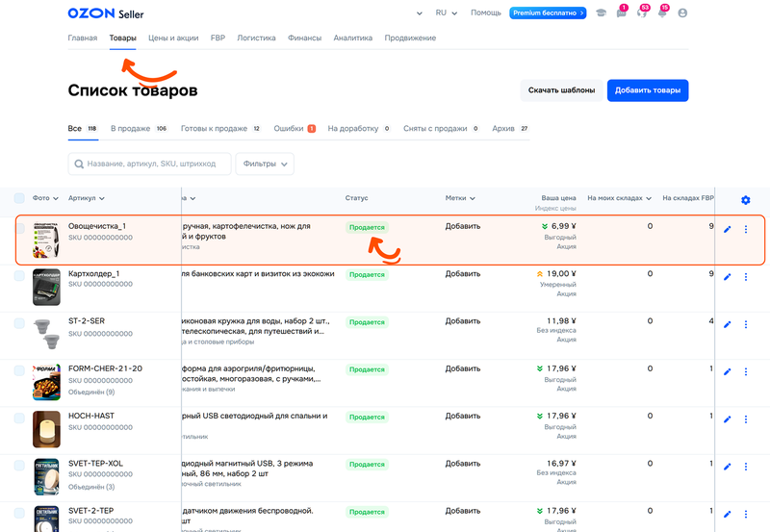Select the Овощечистка_1 row checkbox
This screenshot has height=532, width=770.
pos(19,228)
